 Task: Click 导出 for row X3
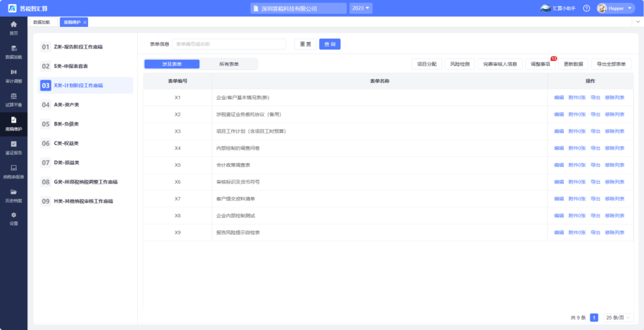pos(595,131)
